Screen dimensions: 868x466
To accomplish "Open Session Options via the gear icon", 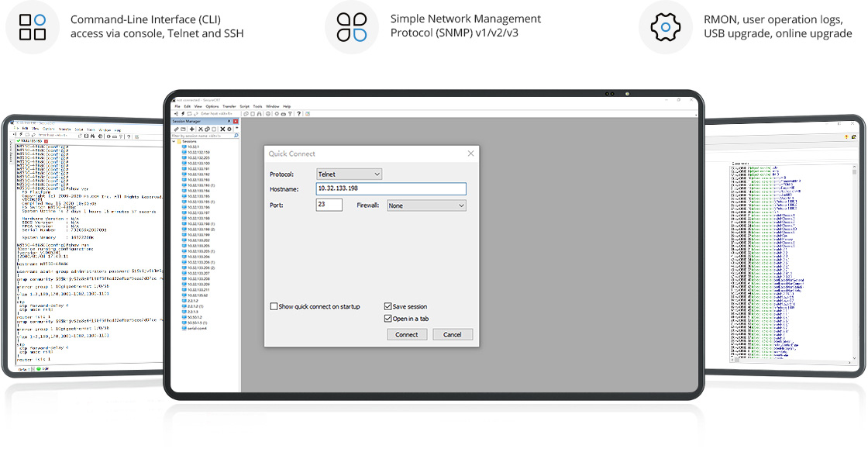I will tap(229, 129).
